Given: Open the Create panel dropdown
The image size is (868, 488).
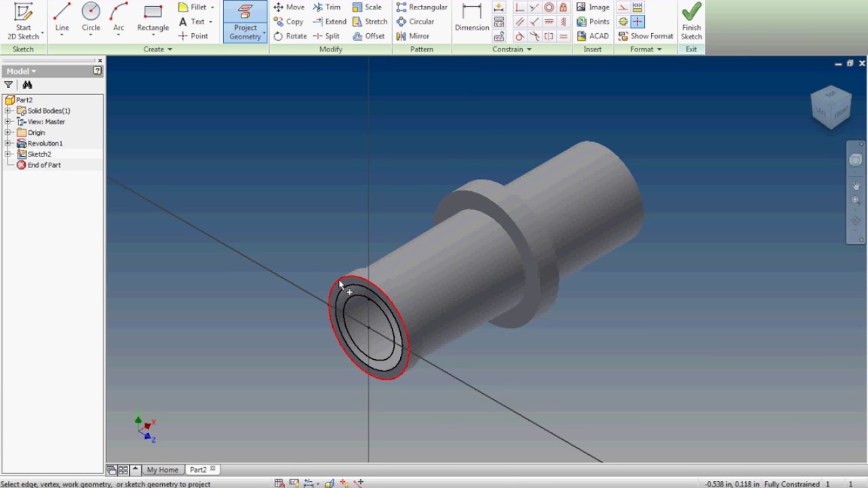Looking at the screenshot, I should (158, 49).
